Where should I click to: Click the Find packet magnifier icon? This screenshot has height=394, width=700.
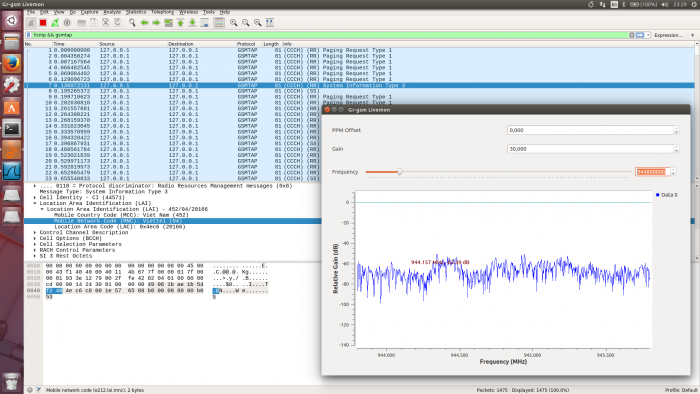pyautogui.click(x=132, y=23)
